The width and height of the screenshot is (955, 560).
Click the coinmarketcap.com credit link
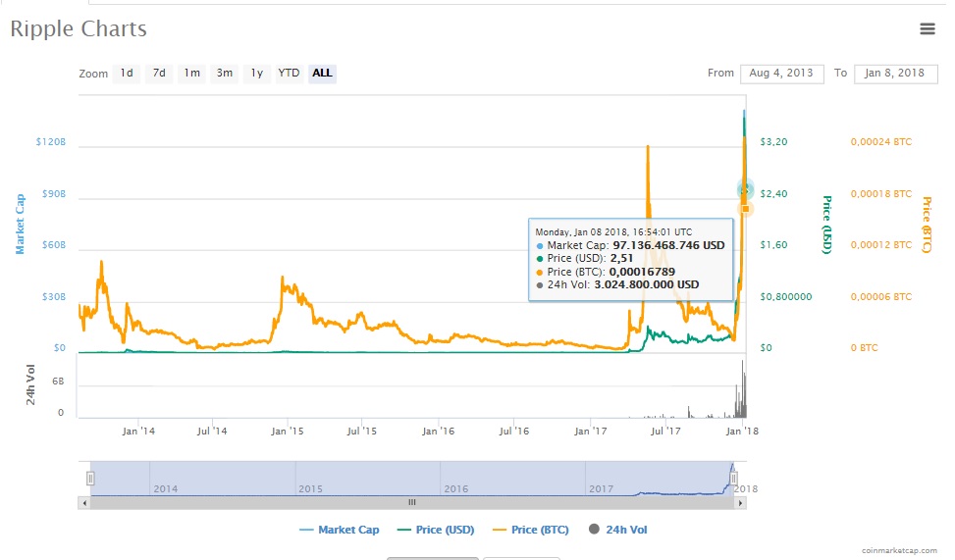click(x=899, y=550)
